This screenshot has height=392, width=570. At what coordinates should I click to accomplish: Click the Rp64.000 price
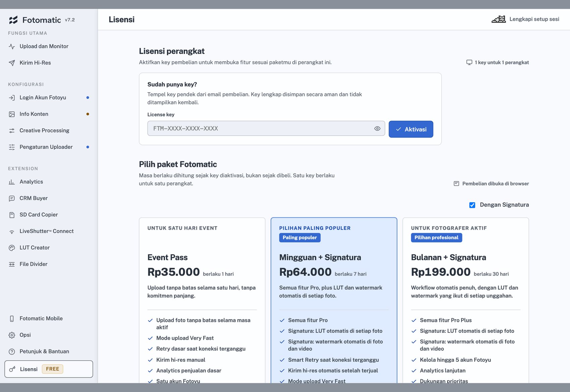point(305,272)
